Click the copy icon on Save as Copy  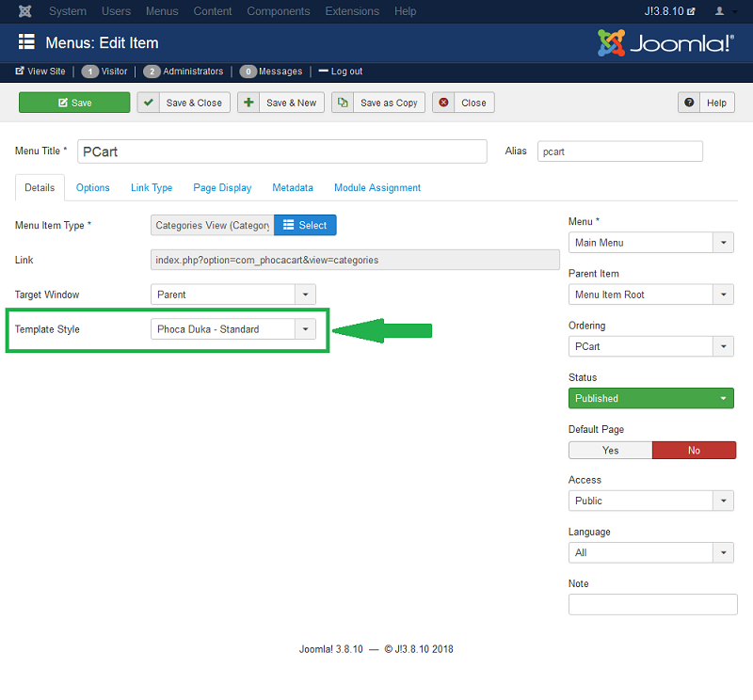[x=343, y=103]
